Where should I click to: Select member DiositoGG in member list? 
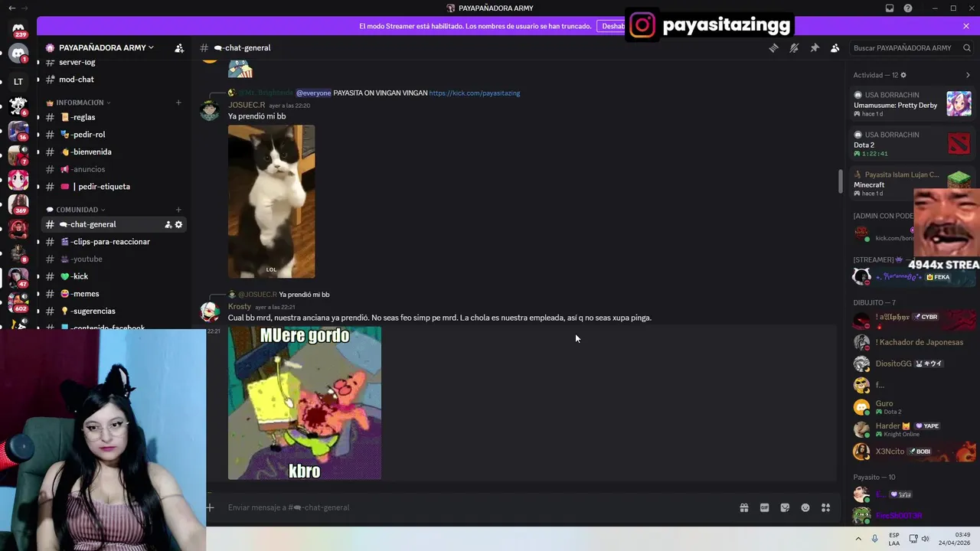tap(912, 364)
